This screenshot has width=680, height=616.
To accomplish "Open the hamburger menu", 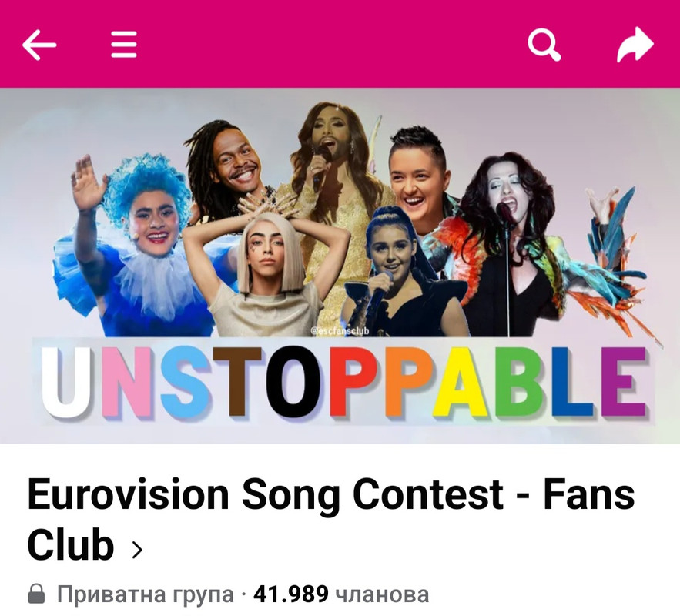I will click(x=124, y=44).
